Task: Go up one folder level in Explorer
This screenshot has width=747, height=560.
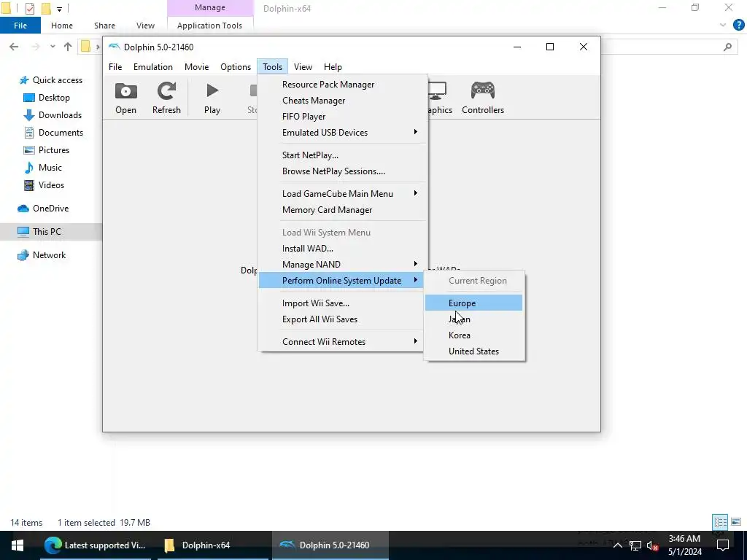Action: tap(68, 47)
